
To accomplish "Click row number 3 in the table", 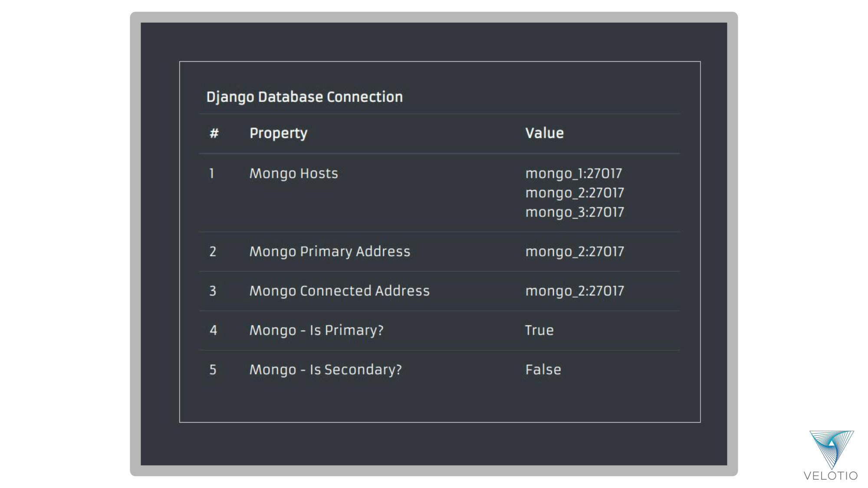I will 213,291.
